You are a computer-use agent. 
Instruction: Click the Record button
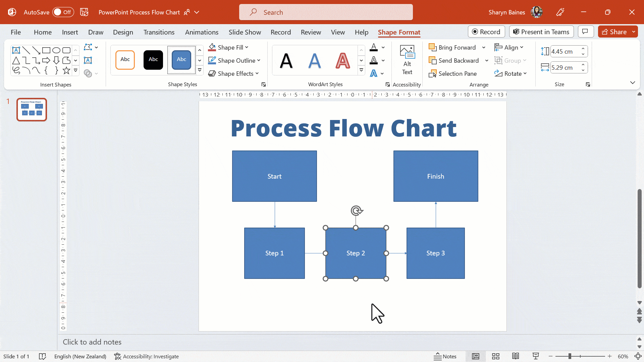pyautogui.click(x=486, y=32)
